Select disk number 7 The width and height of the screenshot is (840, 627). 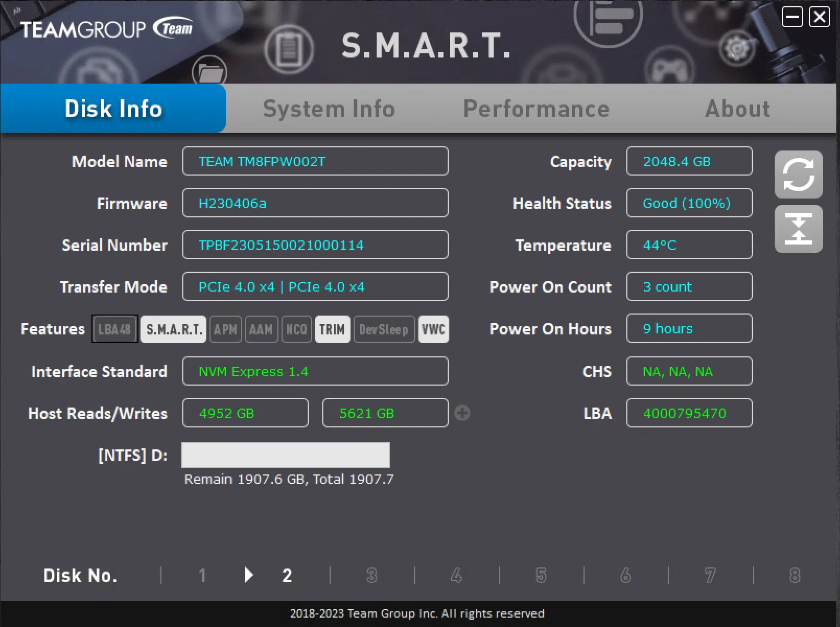[710, 575]
